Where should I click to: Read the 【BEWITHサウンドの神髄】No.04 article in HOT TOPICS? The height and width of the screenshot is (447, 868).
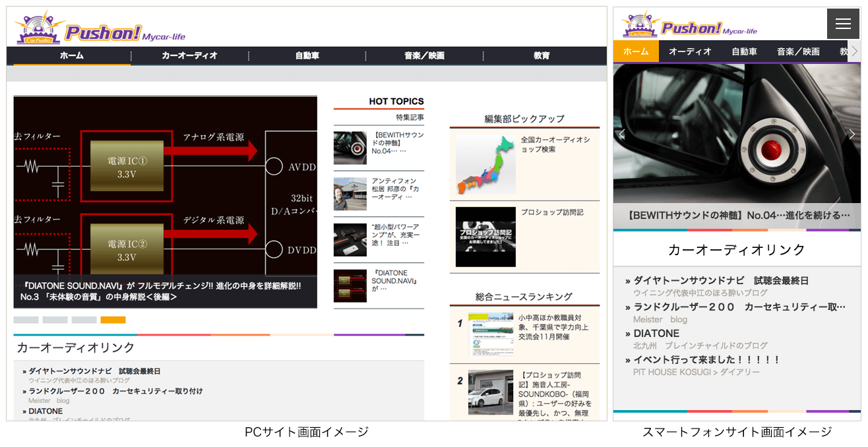398,143
